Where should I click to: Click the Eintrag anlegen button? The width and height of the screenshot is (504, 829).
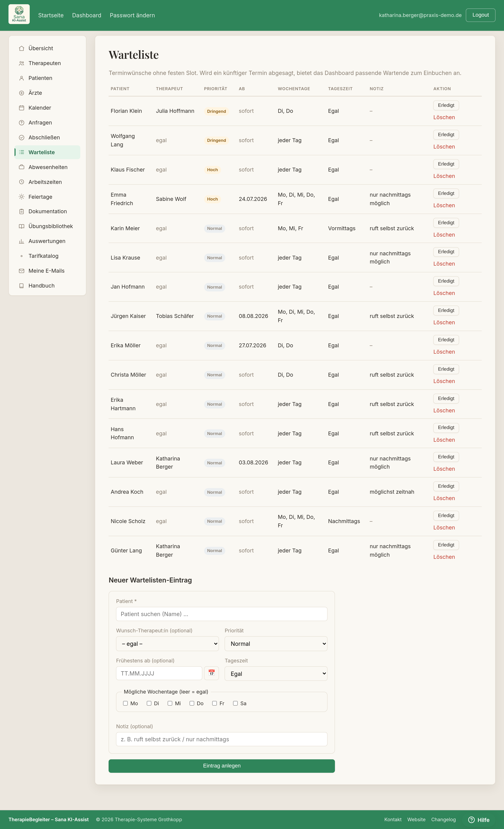[222, 766]
